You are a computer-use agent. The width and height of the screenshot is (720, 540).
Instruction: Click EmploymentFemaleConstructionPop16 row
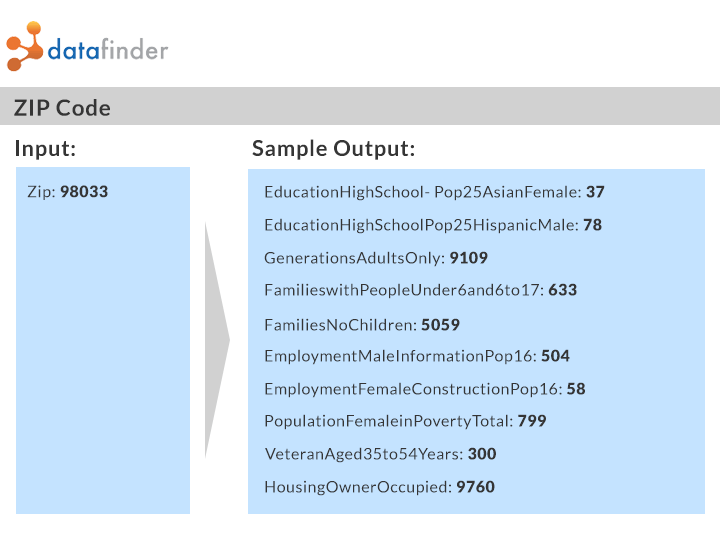click(x=424, y=388)
